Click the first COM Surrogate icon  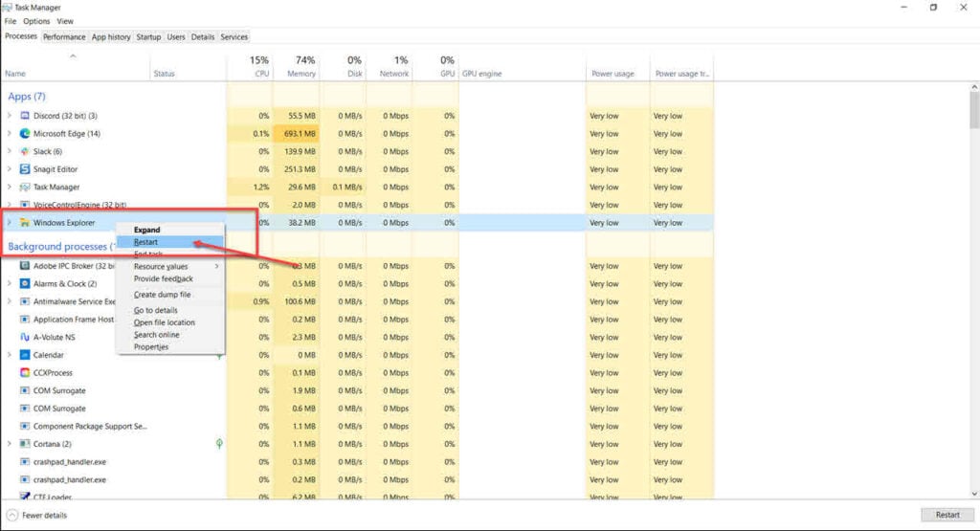25,390
